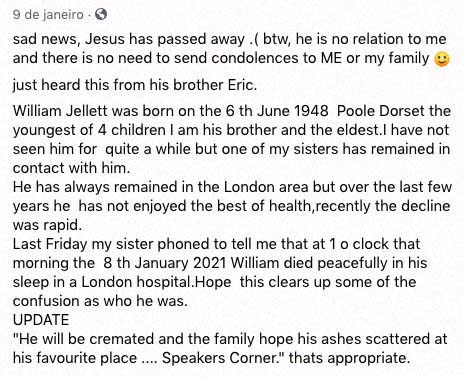
Task: Click the phrase 'was rapid.'
Action: pyautogui.click(x=47, y=225)
